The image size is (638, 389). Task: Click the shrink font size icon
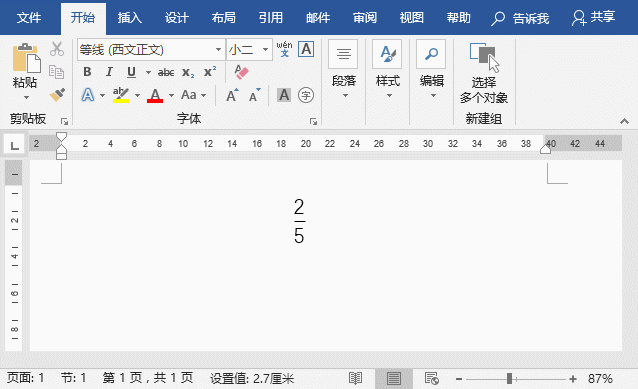pyautogui.click(x=255, y=95)
